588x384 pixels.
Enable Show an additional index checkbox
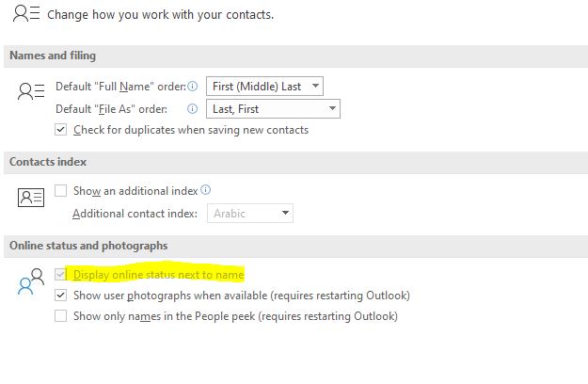(x=62, y=190)
